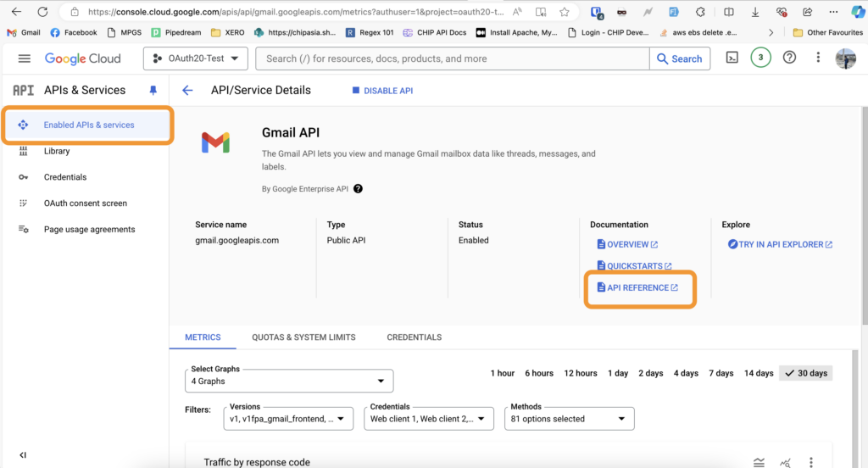This screenshot has height=468, width=868.
Task: Open the browser extensions puzzle icon
Action: (x=700, y=12)
